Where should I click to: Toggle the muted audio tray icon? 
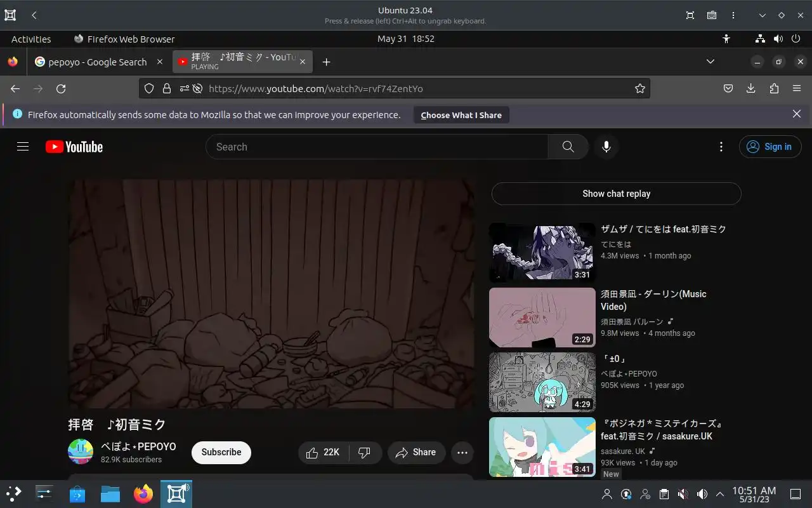[683, 494]
